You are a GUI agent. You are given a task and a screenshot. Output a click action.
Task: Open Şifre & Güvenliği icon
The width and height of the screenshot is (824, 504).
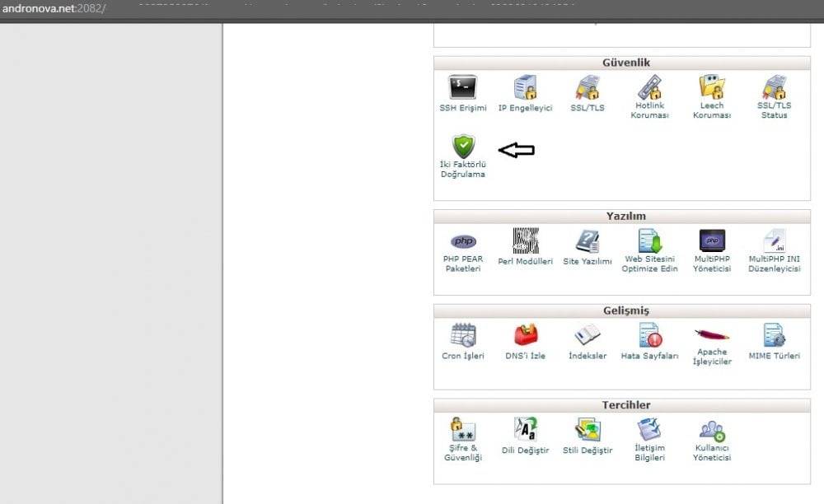tap(463, 429)
